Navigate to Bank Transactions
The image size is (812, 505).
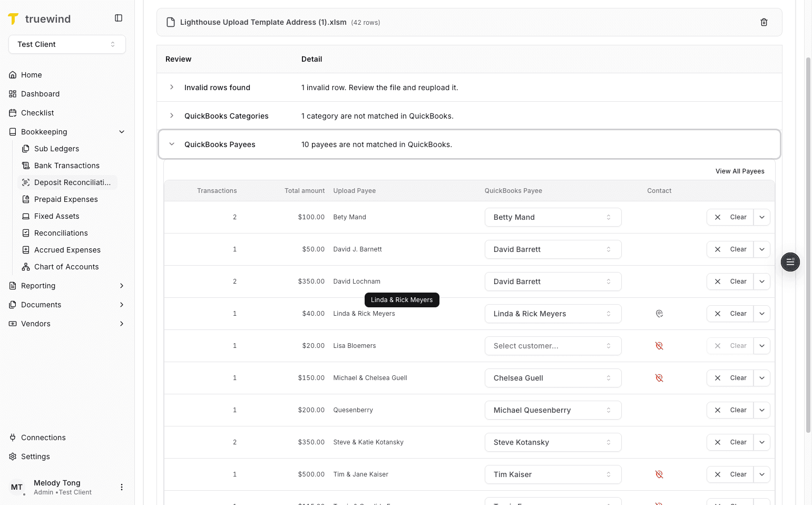pyautogui.click(x=66, y=166)
